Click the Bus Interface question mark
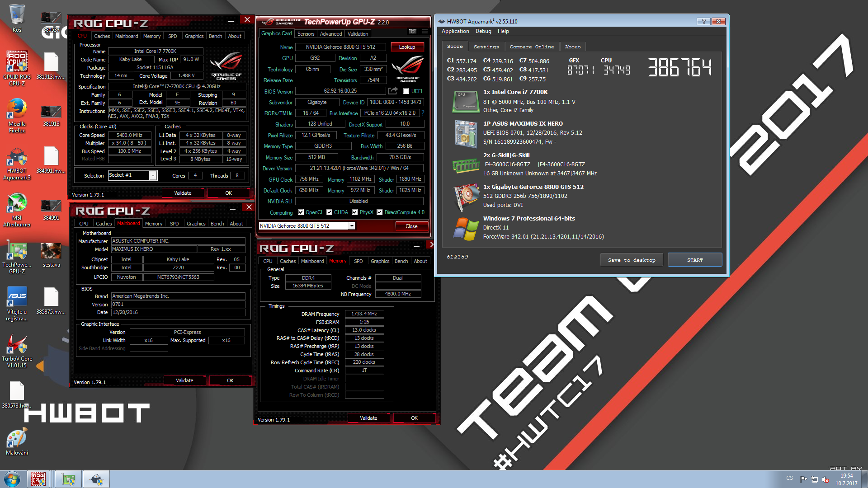This screenshot has width=868, height=488. [423, 113]
